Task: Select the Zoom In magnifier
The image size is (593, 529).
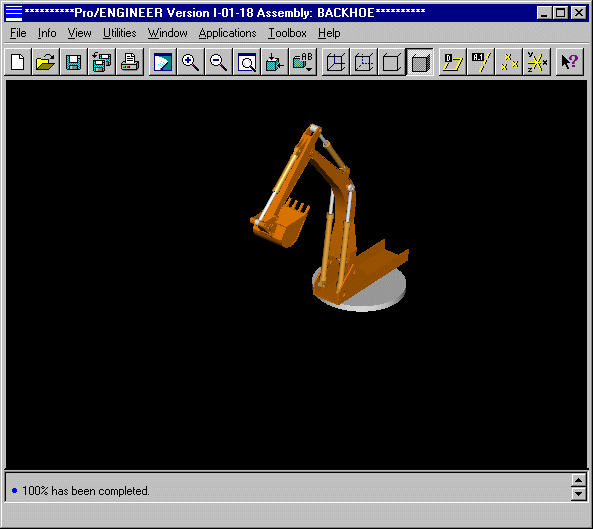Action: tap(191, 62)
